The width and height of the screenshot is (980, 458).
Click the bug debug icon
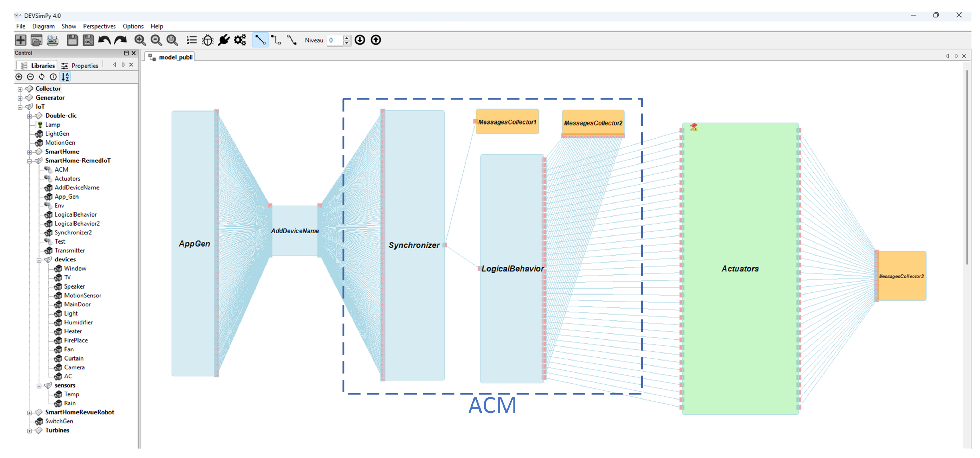pyautogui.click(x=208, y=40)
